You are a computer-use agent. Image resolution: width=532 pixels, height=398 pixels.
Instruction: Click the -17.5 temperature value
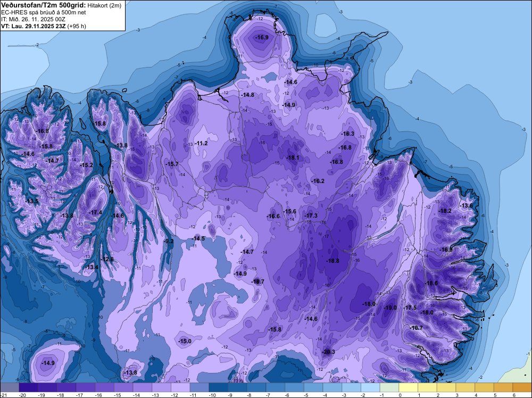click(x=410, y=308)
